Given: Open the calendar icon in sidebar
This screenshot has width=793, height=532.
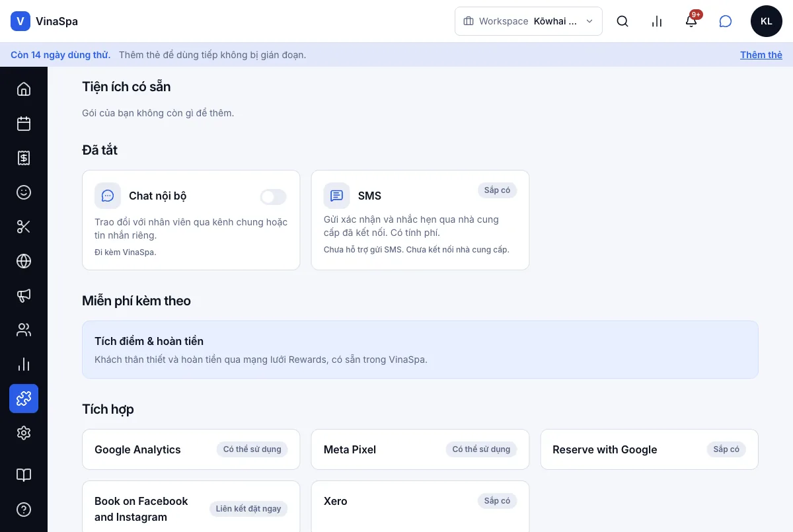Looking at the screenshot, I should (24, 124).
